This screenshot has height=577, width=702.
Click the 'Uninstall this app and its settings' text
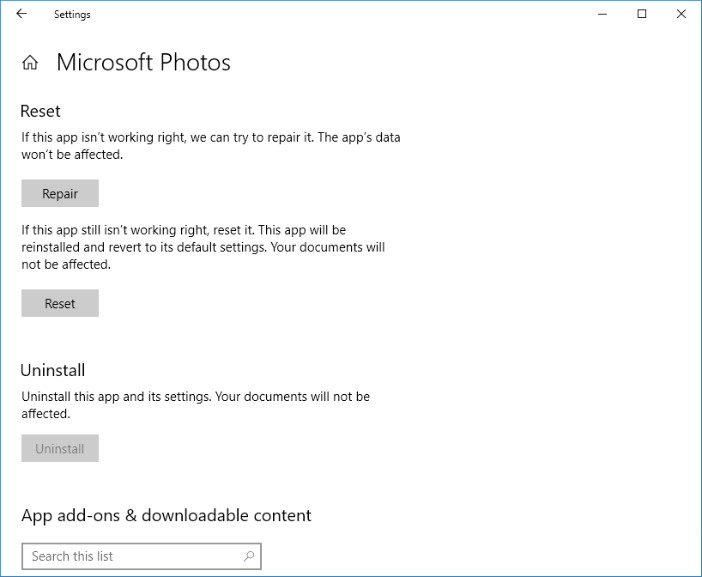[195, 405]
